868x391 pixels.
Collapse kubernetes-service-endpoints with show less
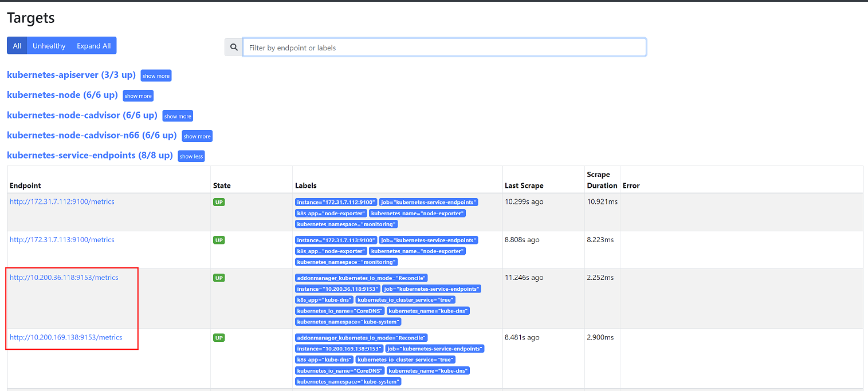pyautogui.click(x=191, y=156)
